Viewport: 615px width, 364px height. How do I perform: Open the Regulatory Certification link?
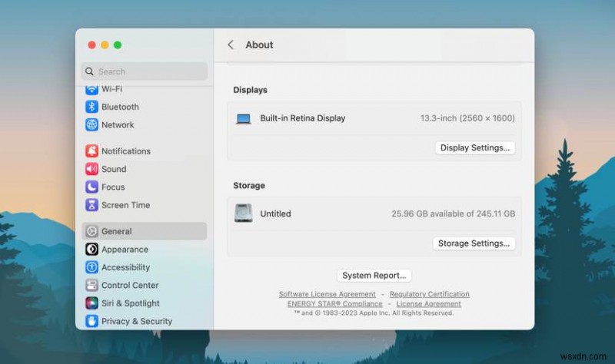(429, 294)
